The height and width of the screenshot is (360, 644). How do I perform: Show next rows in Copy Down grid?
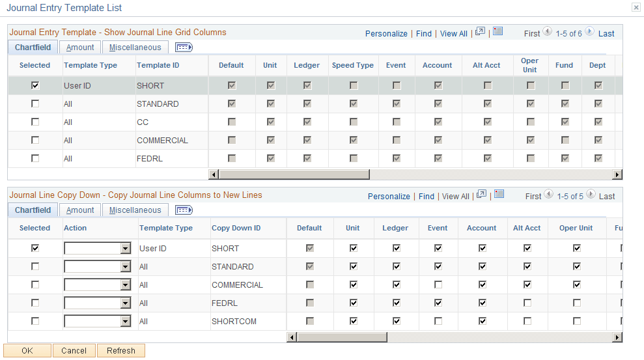click(x=591, y=194)
